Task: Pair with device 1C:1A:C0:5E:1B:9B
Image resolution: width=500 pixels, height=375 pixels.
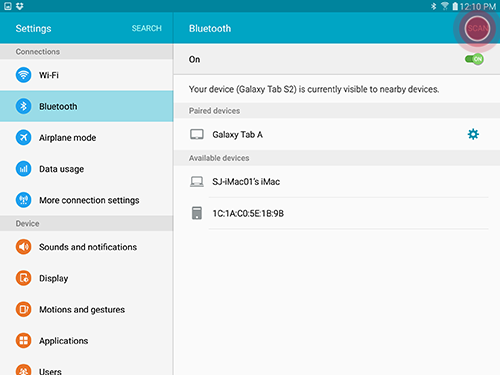Action: (x=337, y=213)
